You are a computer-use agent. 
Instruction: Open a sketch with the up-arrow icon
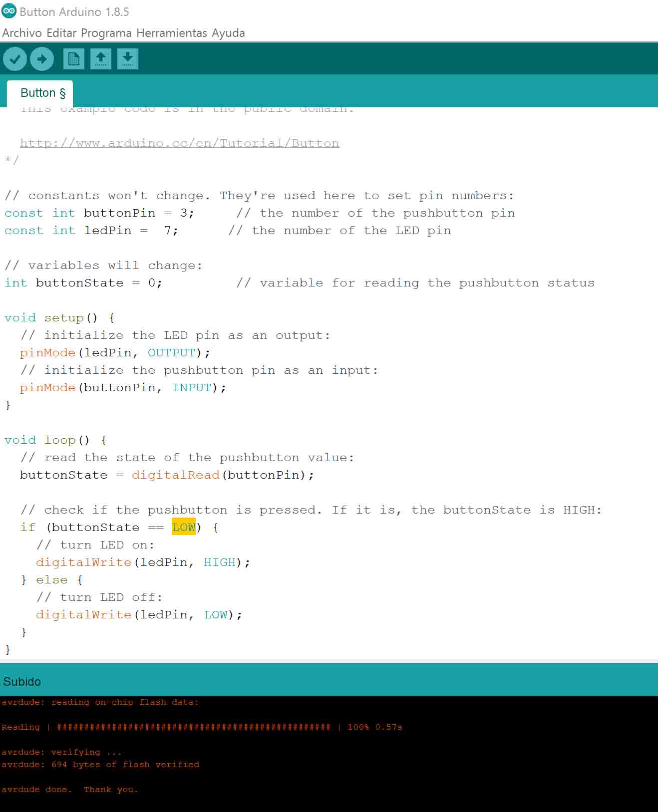pos(101,59)
